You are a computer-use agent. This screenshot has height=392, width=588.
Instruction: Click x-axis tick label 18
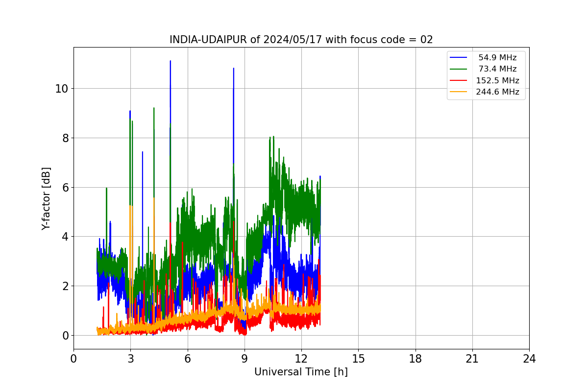point(416,359)
